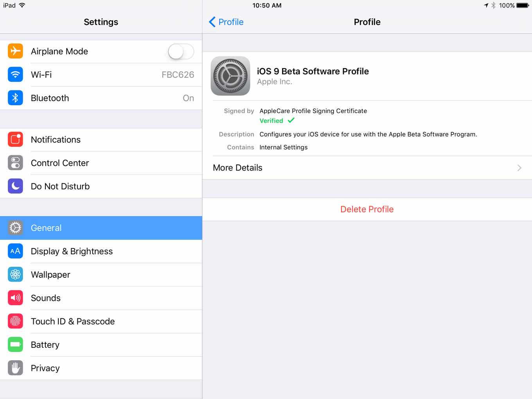This screenshot has height=399, width=532.
Task: Tap Delete Profile button
Action: pos(367,209)
